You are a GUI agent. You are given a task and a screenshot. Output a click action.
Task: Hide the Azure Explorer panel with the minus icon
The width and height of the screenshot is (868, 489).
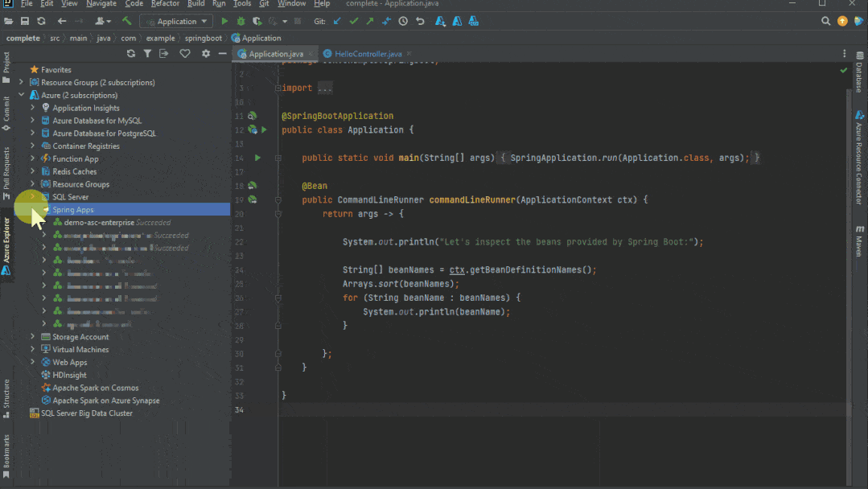(x=223, y=53)
